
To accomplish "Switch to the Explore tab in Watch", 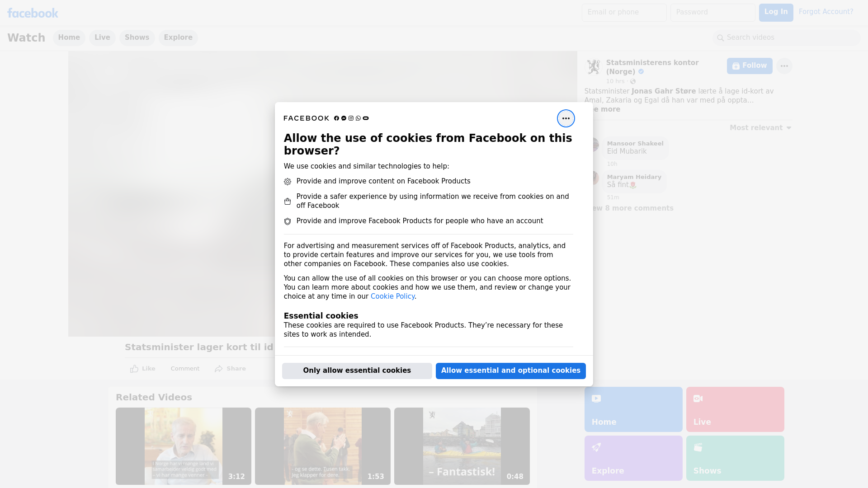I will point(178,38).
